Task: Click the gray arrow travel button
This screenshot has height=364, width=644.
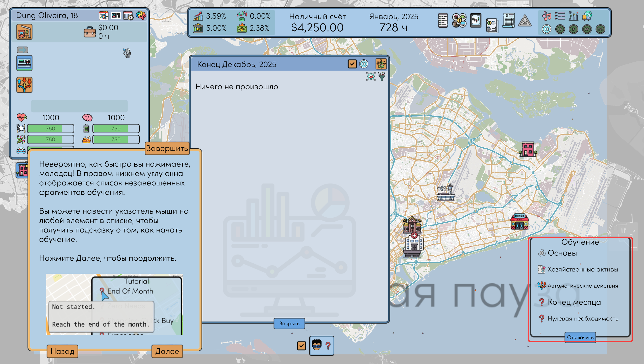Action: [x=22, y=50]
